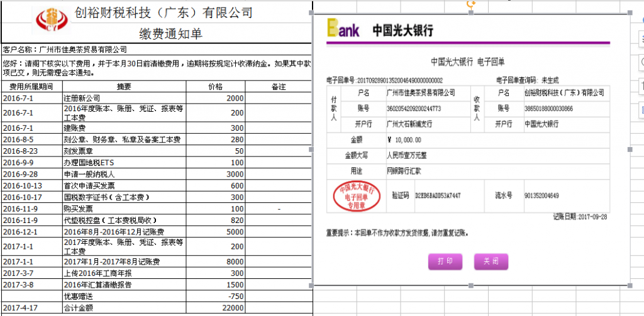This screenshot has height=316, width=644.
Task: Select the 客户名称:广州市佳奥茶贸易有限公司 row
Action: click(156, 50)
